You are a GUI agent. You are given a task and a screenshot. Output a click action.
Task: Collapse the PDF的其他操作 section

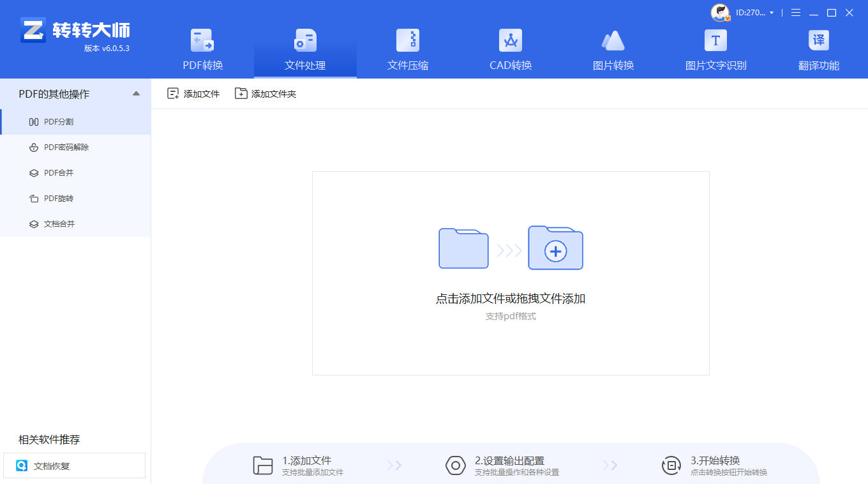coord(136,93)
